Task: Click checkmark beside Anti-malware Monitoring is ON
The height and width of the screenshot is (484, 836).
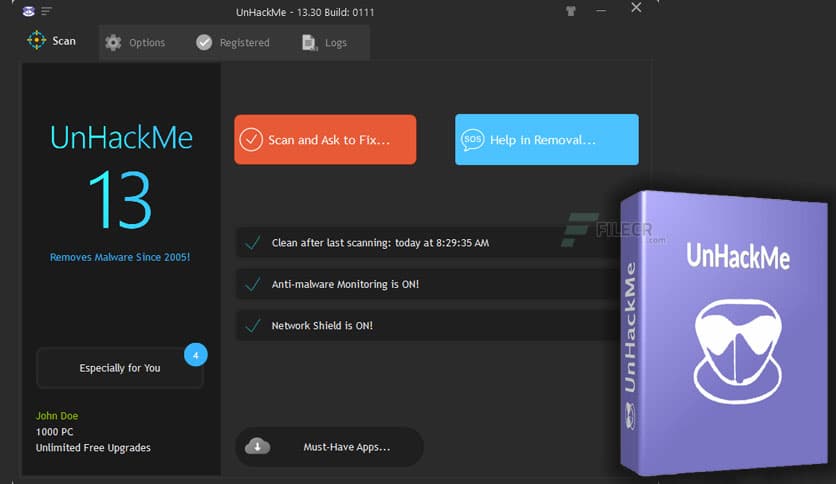Action: (253, 284)
